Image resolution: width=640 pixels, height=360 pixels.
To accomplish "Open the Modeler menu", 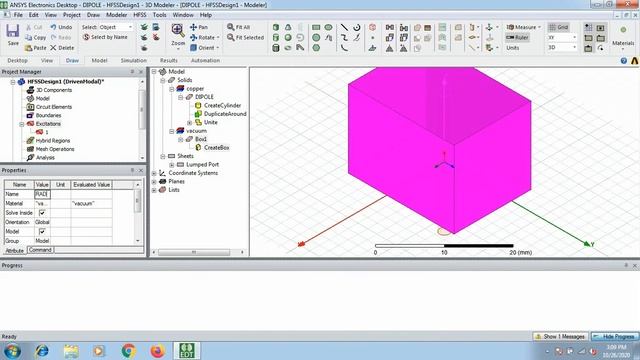I will click(x=117, y=15).
